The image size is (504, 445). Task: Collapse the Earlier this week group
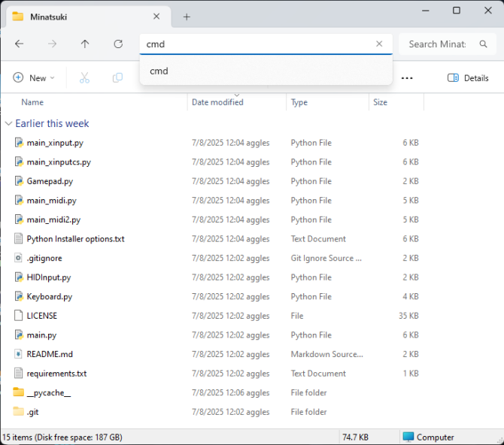[9, 124]
